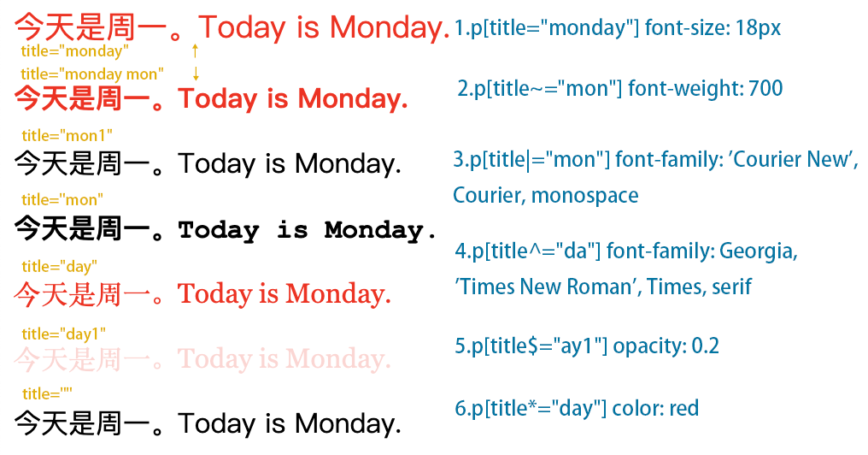The width and height of the screenshot is (868, 455).
Task: Click the bold red second sentence
Action: click(211, 98)
